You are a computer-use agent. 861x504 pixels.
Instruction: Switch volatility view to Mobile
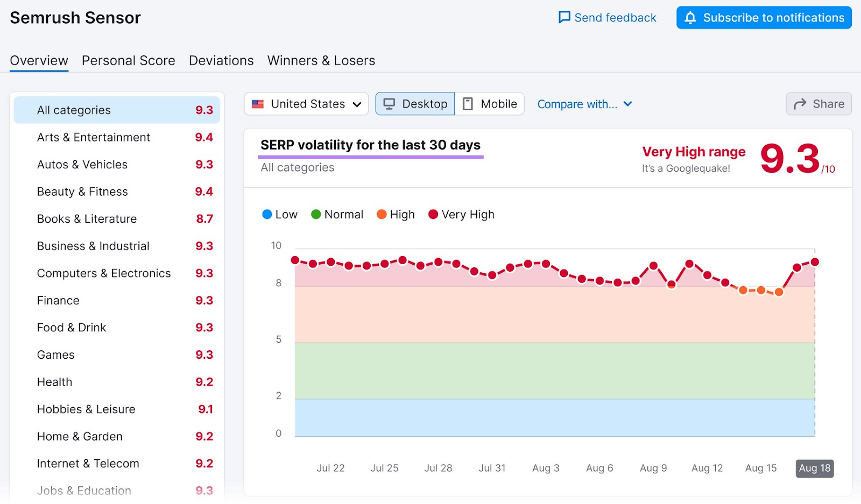click(490, 103)
